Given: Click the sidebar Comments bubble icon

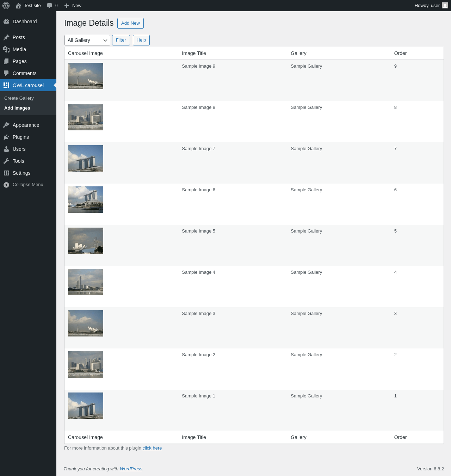Looking at the screenshot, I should [6, 73].
